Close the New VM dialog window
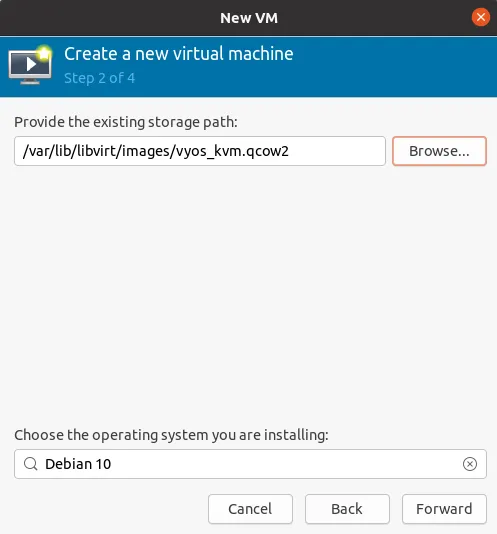 (481, 17)
